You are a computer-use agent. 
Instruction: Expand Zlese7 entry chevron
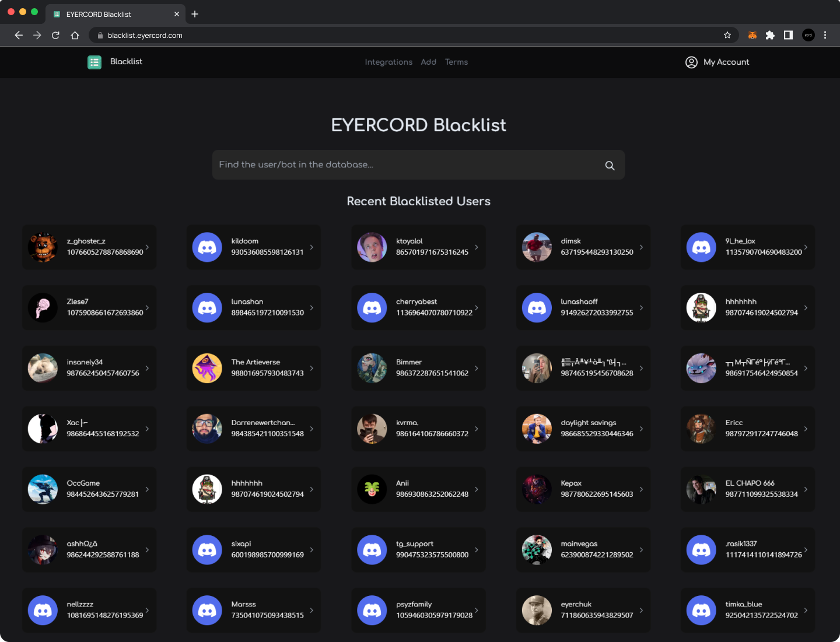point(147,308)
